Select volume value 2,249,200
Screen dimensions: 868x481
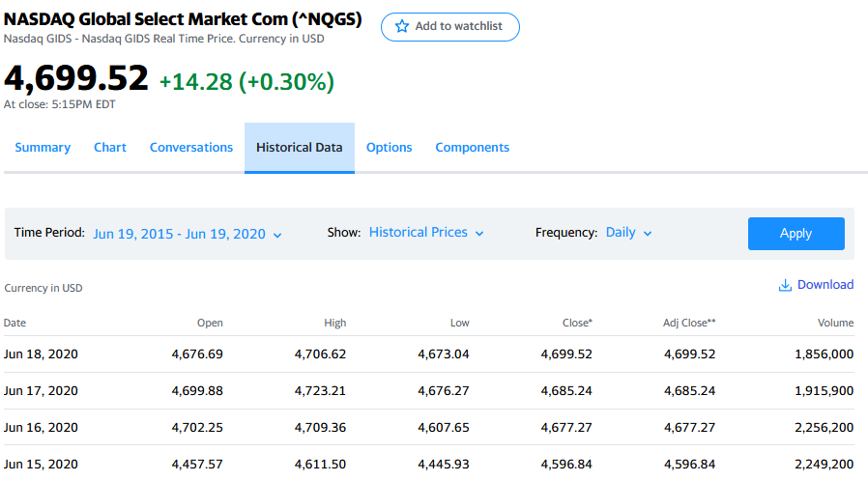[824, 465]
